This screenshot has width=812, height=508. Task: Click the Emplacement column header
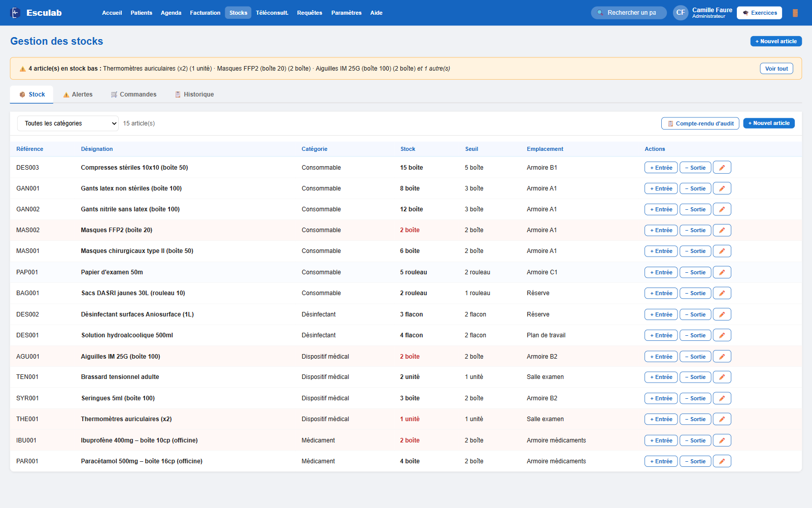coord(545,149)
